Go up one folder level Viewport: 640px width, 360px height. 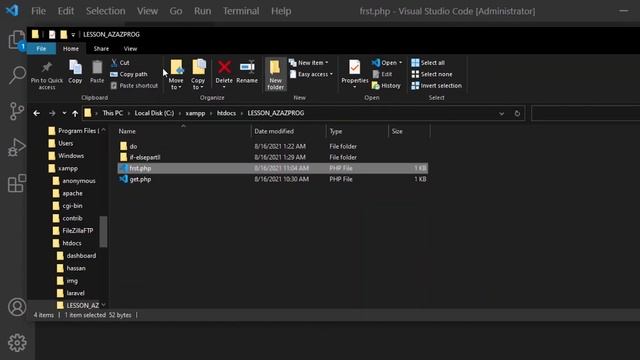click(75, 113)
